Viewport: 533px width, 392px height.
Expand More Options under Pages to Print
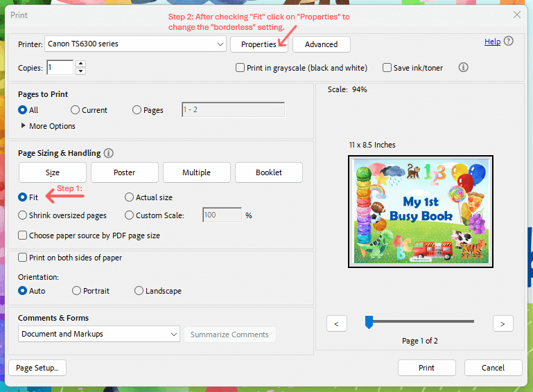click(x=48, y=126)
